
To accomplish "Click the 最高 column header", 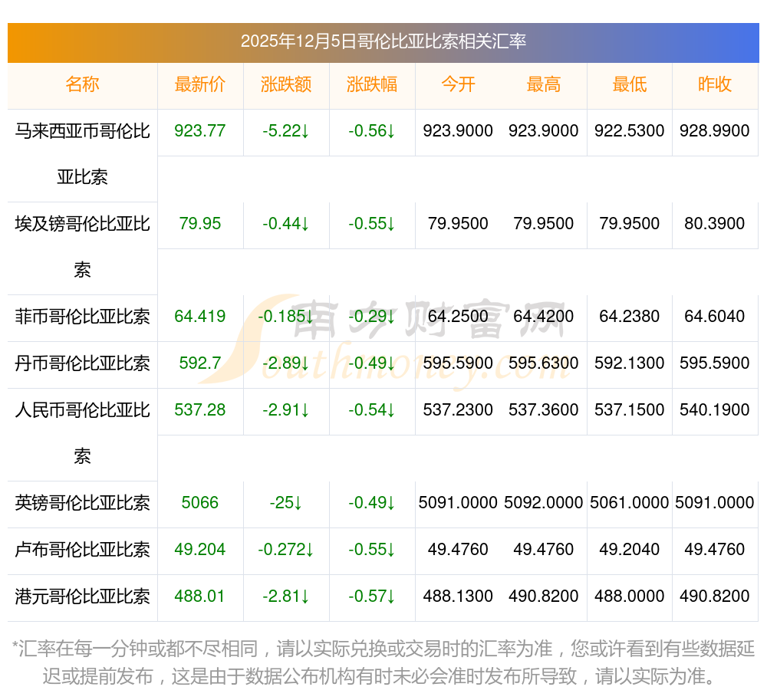I will pyautogui.click(x=543, y=84).
